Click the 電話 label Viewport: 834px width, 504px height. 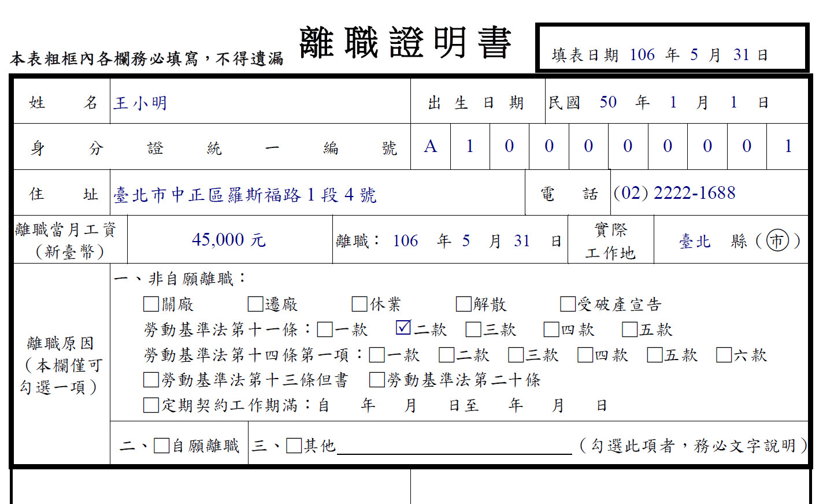[569, 194]
